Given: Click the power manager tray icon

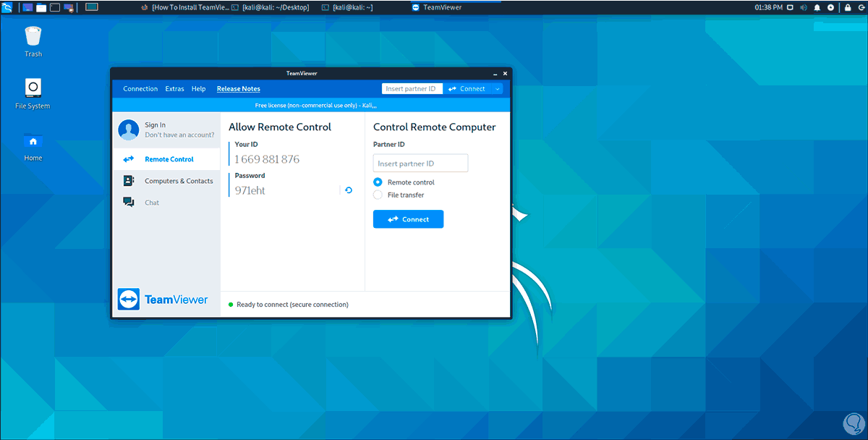Looking at the screenshot, I should click(x=830, y=7).
